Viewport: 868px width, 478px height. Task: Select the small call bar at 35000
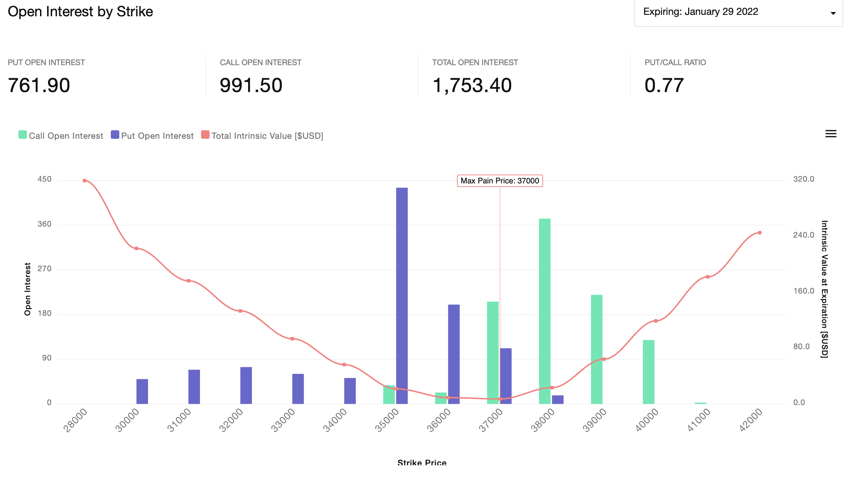point(389,394)
